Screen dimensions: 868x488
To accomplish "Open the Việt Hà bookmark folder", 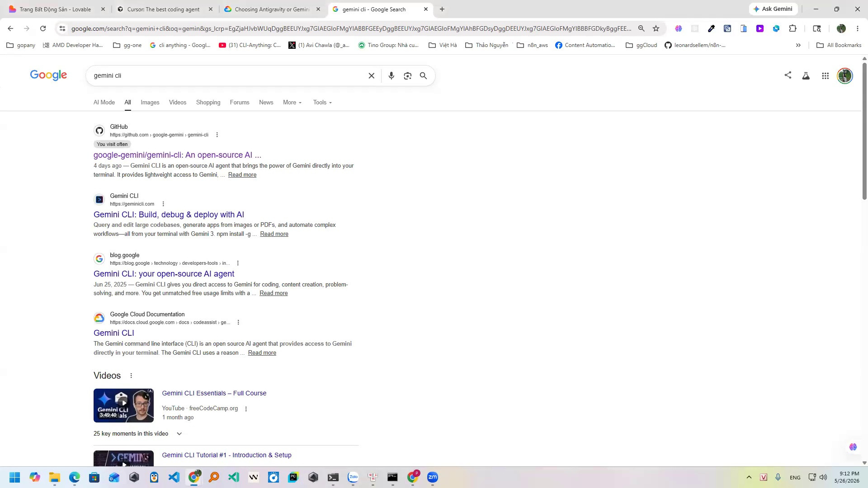I will pyautogui.click(x=443, y=45).
